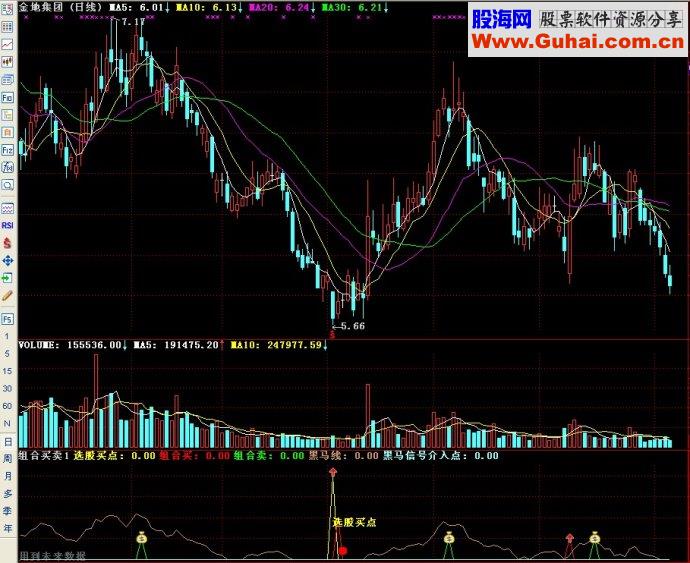Select the 30-minute period
690x563 pixels.
pyautogui.click(x=7, y=389)
